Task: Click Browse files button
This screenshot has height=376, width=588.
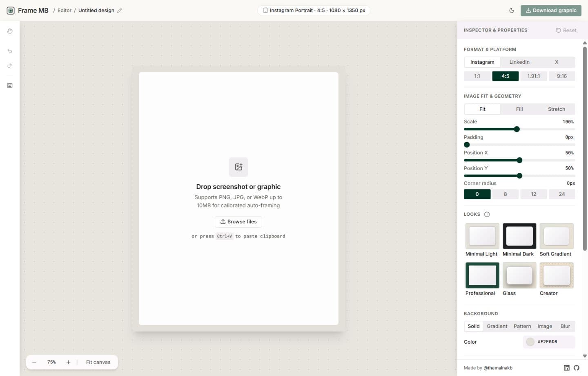Action: pos(238,222)
